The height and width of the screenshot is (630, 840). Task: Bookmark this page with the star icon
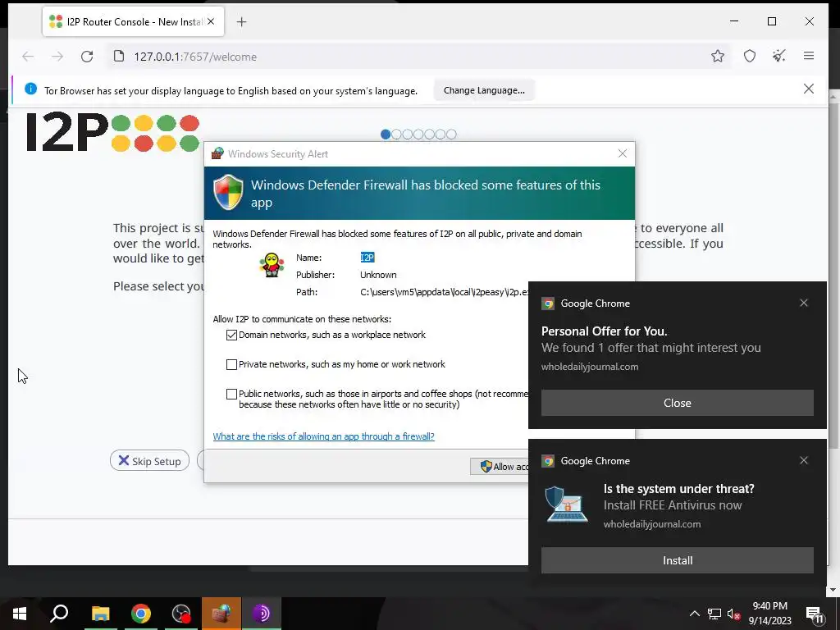718,56
